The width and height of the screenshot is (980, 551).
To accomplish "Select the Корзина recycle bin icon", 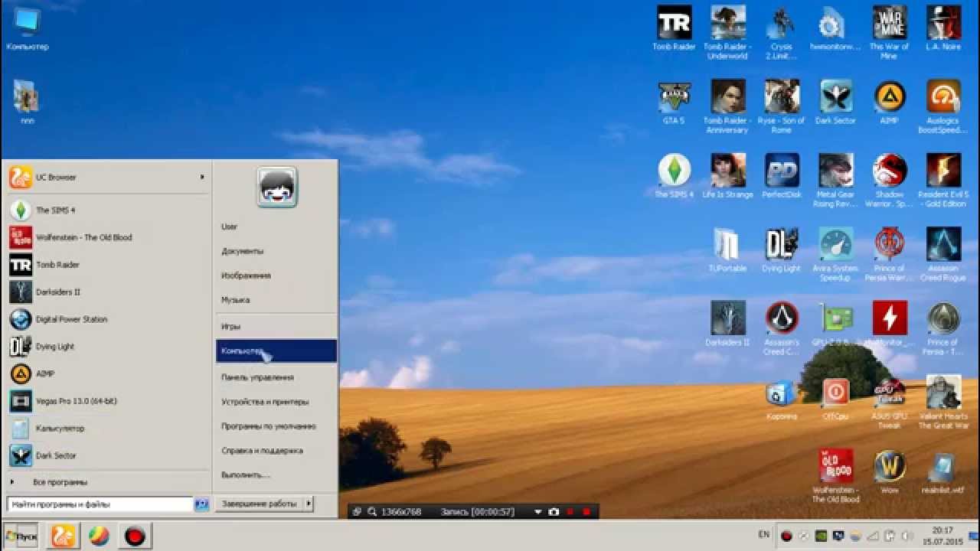I will [x=782, y=398].
